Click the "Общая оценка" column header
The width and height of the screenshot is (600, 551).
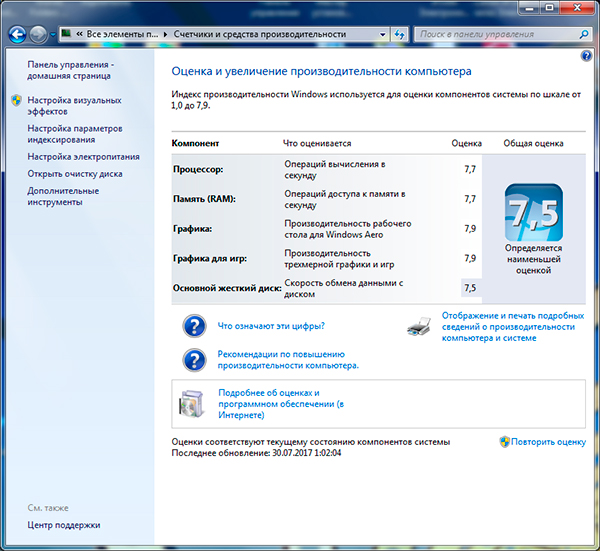533,143
